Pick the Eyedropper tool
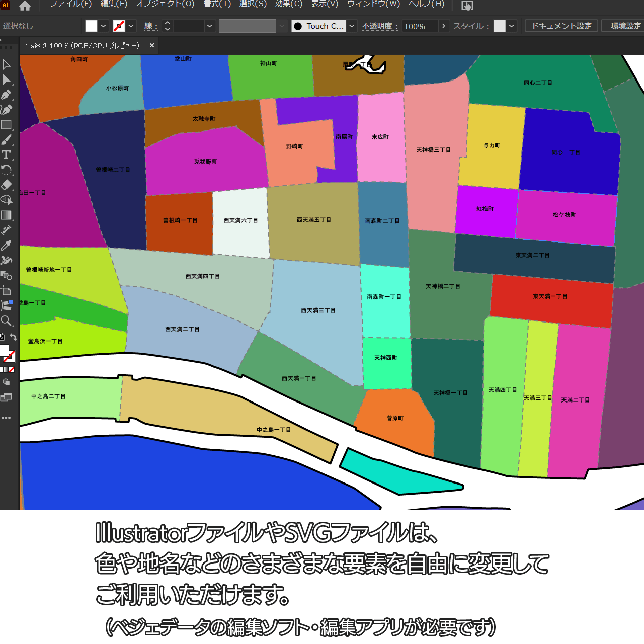The image size is (644, 644). coord(6,245)
